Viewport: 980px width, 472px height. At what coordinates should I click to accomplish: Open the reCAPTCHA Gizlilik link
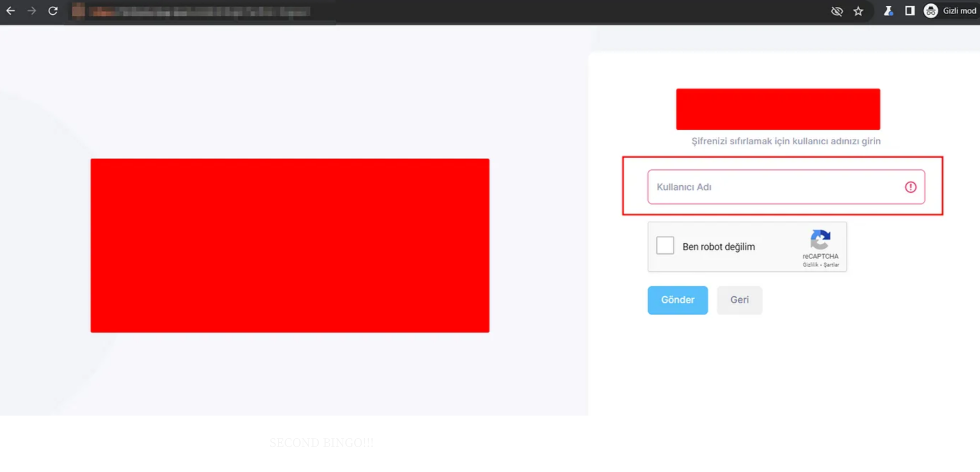[x=810, y=265]
